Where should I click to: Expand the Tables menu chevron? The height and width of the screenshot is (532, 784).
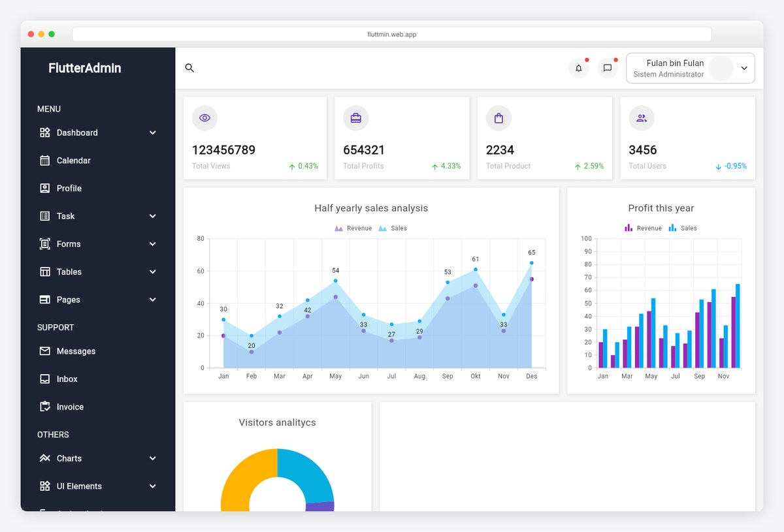click(153, 272)
